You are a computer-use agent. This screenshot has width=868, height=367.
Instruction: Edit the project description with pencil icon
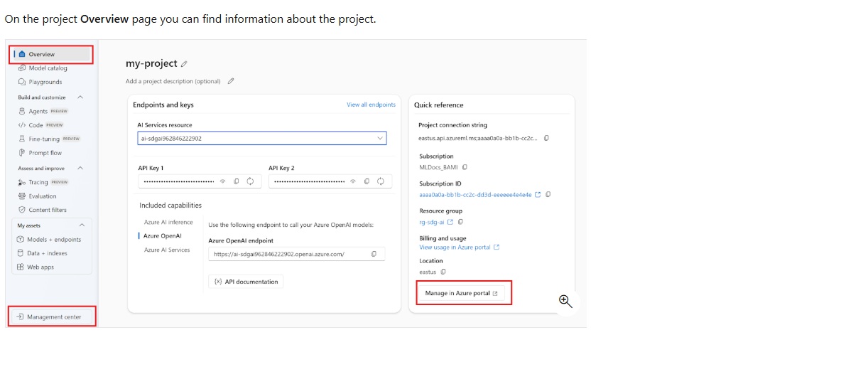[x=231, y=81]
